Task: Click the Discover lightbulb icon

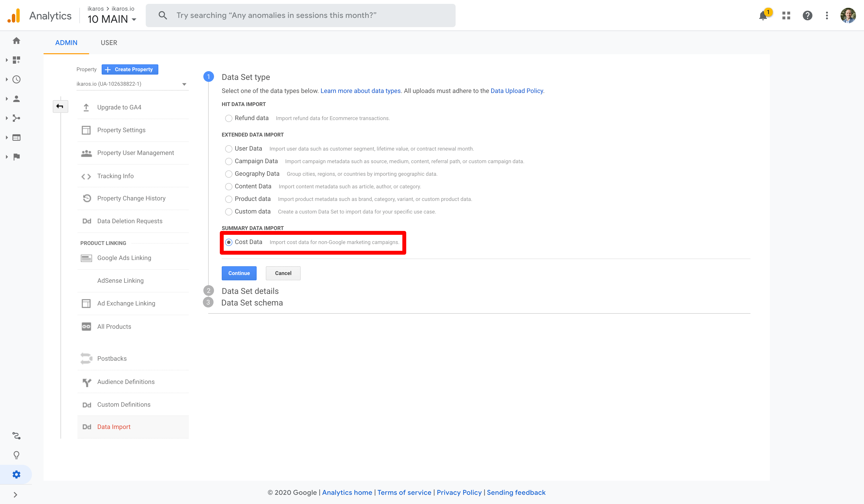Action: (16, 455)
